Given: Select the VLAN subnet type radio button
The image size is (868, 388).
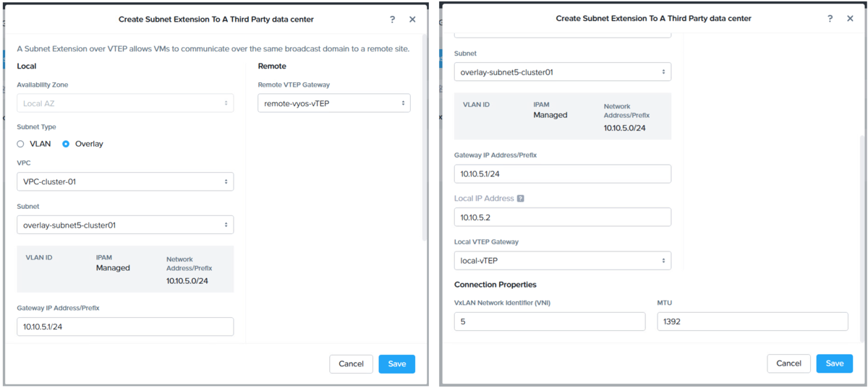Looking at the screenshot, I should point(20,144).
